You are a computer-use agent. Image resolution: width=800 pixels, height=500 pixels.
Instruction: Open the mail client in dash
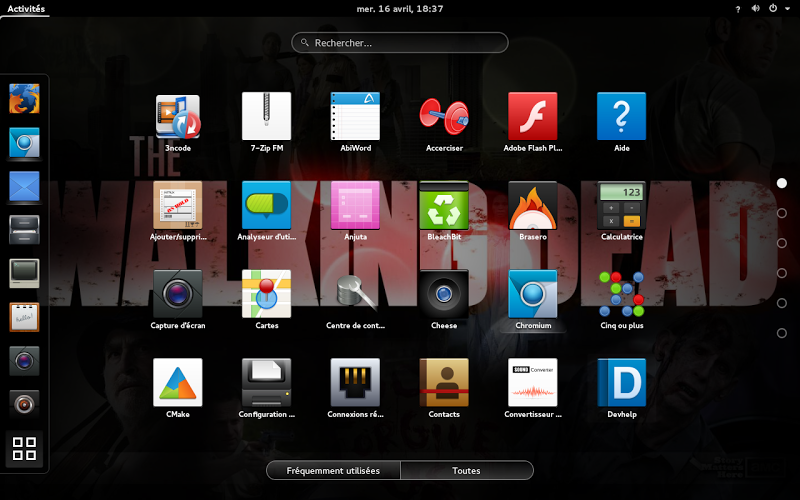pyautogui.click(x=24, y=186)
